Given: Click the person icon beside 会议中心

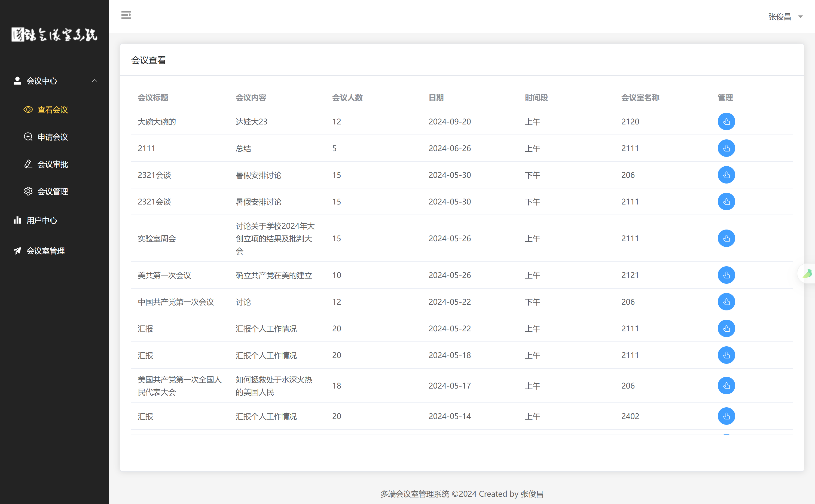Looking at the screenshot, I should point(17,80).
